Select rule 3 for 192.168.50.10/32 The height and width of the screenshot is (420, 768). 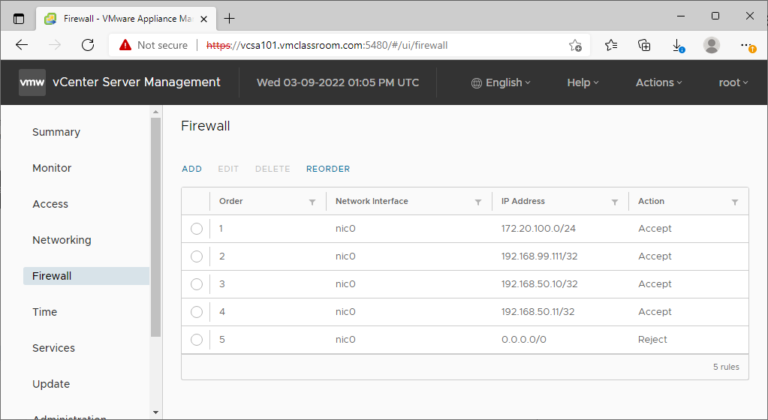coord(196,284)
